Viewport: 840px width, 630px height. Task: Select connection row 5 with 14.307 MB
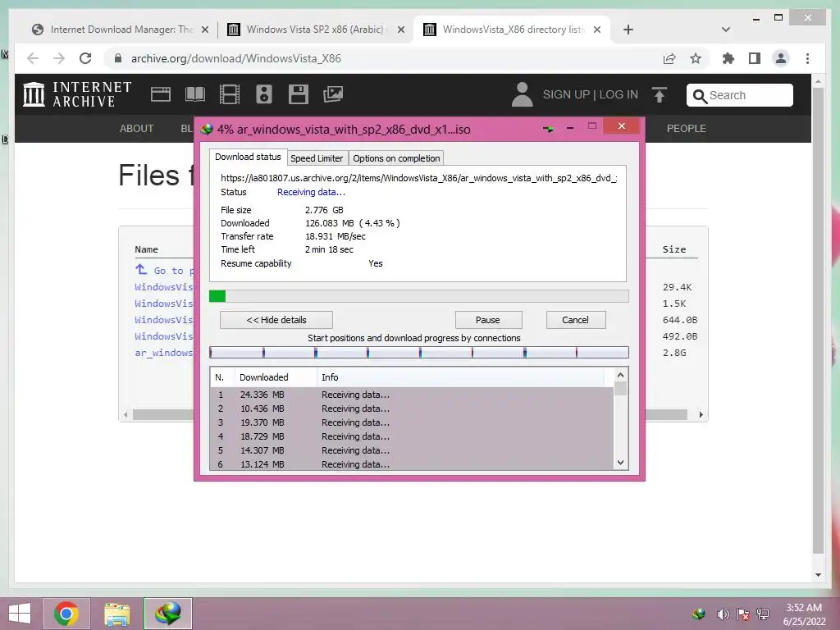[x=412, y=450]
